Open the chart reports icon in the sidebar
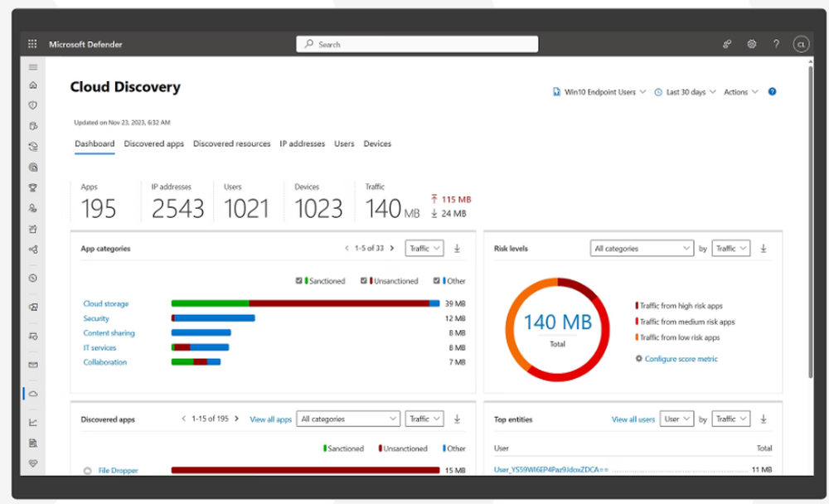This screenshot has width=829, height=504. pos(33,422)
